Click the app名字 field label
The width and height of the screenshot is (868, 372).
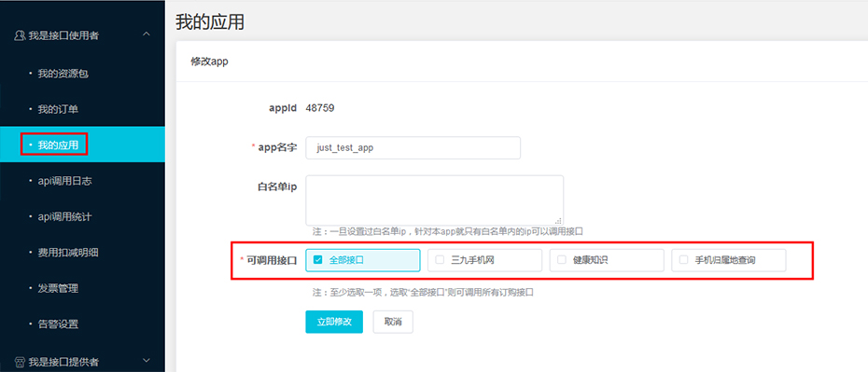tap(277, 147)
